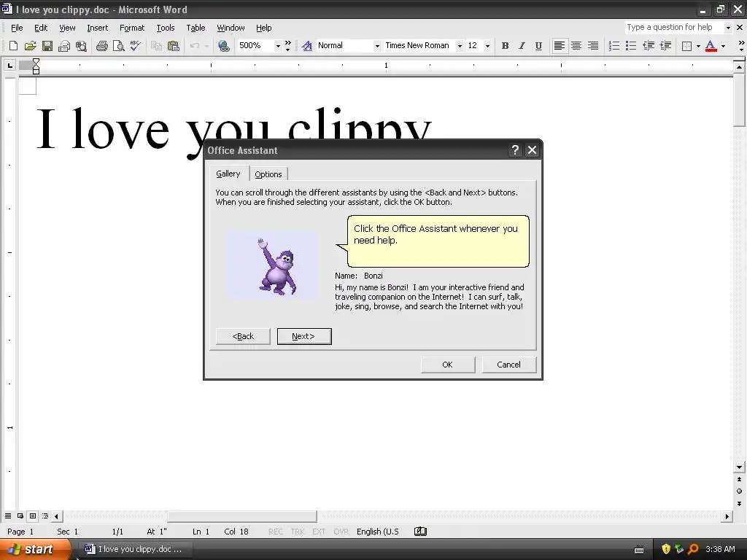Click the Next> button

[x=304, y=336]
